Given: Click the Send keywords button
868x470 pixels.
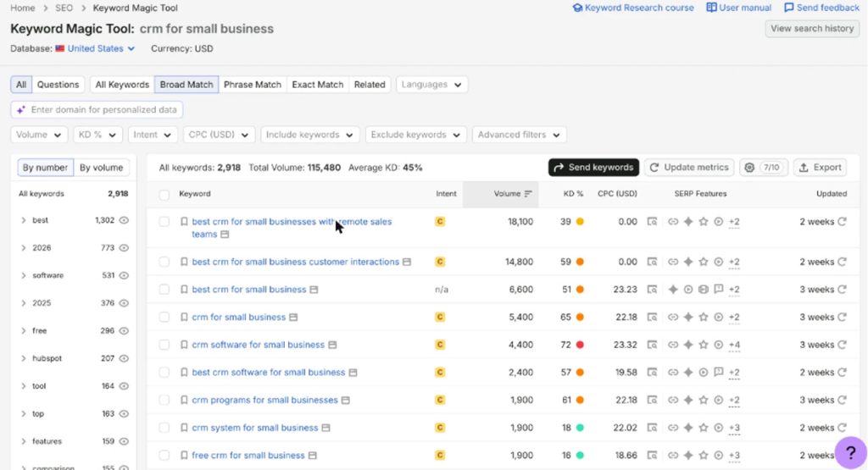Looking at the screenshot, I should [x=593, y=167].
